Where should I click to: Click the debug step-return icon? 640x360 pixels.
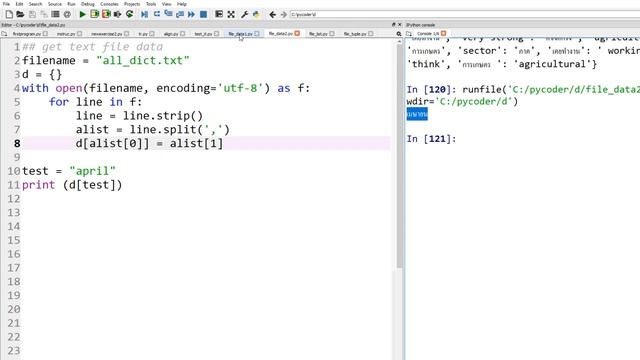point(180,14)
